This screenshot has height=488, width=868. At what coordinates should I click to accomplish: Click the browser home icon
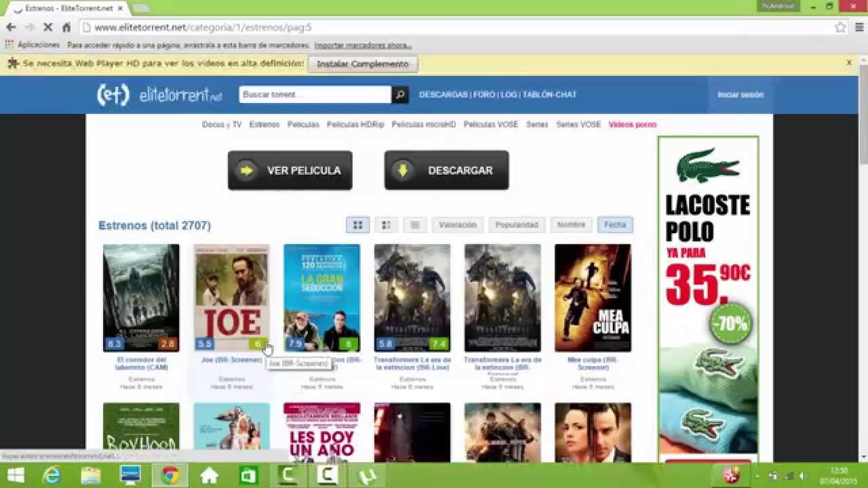pos(66,27)
